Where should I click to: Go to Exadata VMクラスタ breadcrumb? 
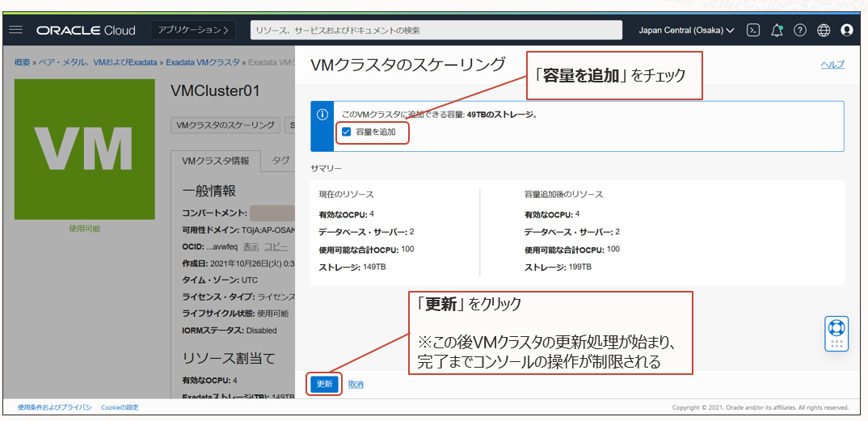[x=203, y=62]
